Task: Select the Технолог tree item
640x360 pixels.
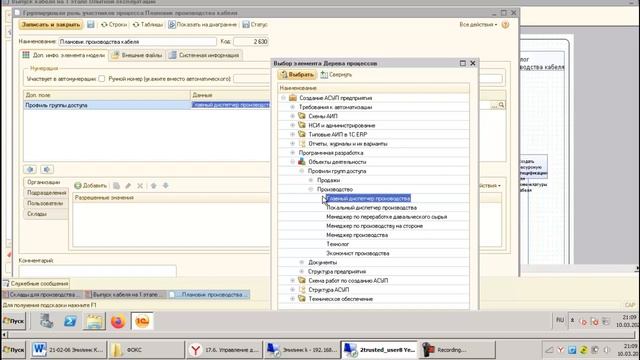Action: (x=338, y=244)
